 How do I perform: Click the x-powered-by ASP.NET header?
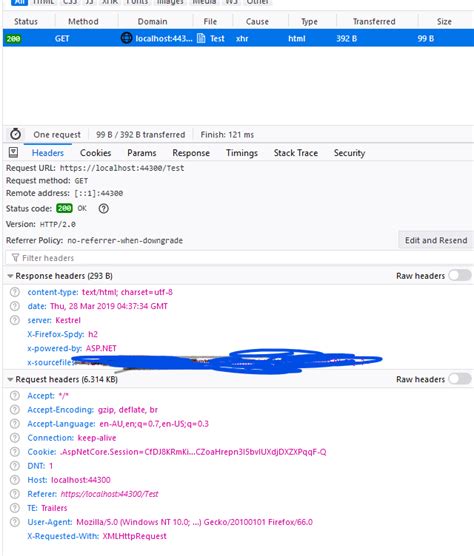click(72, 348)
